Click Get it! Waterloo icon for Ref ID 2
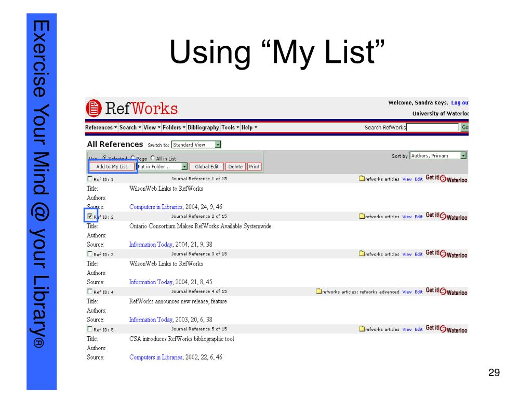The width and height of the screenshot is (532, 399). pos(446,217)
